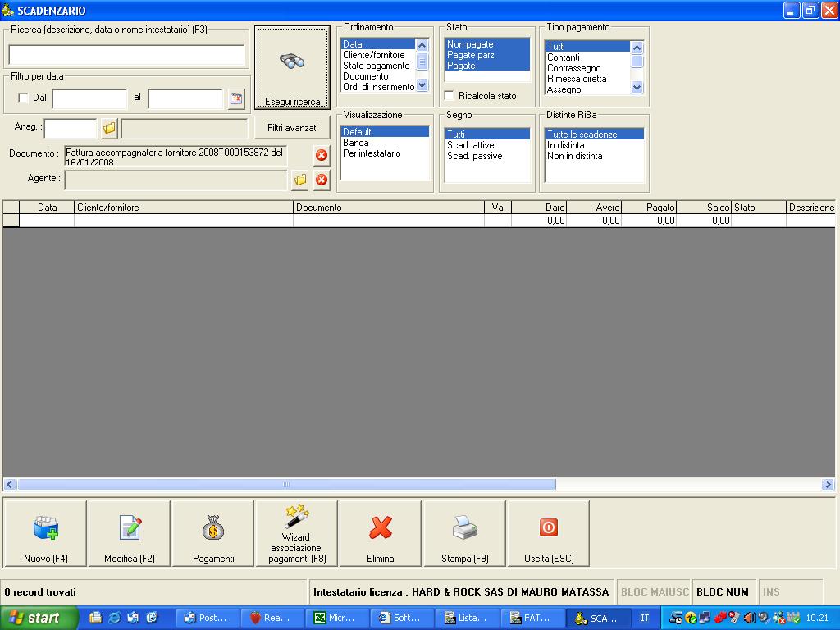Viewport: 840px width, 630px height.
Task: Launch Wizard associazione pagamenti (F8)
Action: (296, 533)
